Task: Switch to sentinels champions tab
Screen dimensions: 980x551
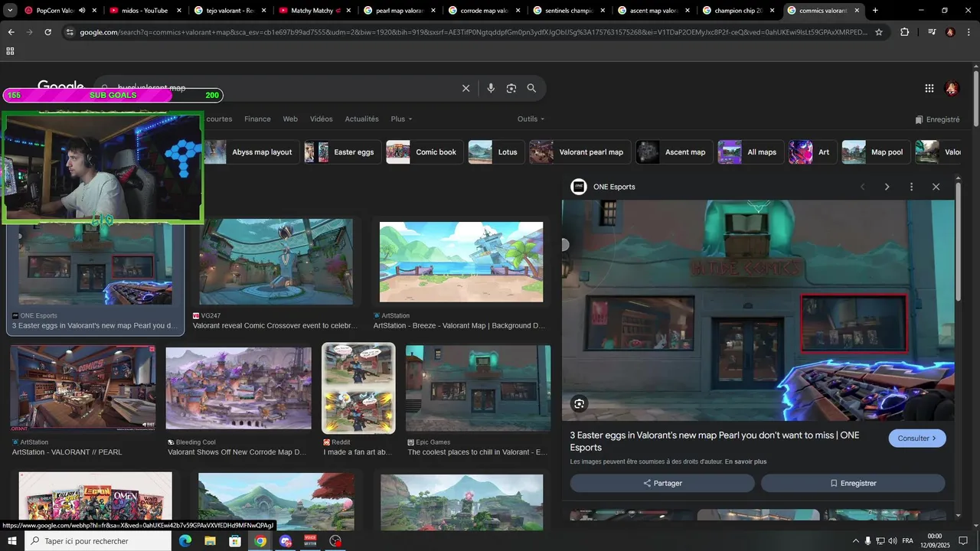Action: (570, 11)
